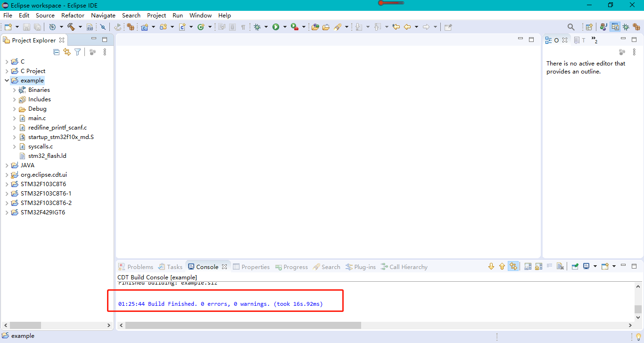Click the Search magnifier icon in toolbar

pyautogui.click(x=571, y=27)
